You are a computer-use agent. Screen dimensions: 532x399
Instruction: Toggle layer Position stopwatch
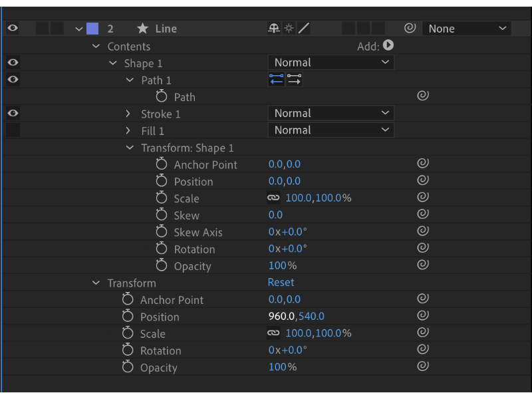tap(128, 317)
